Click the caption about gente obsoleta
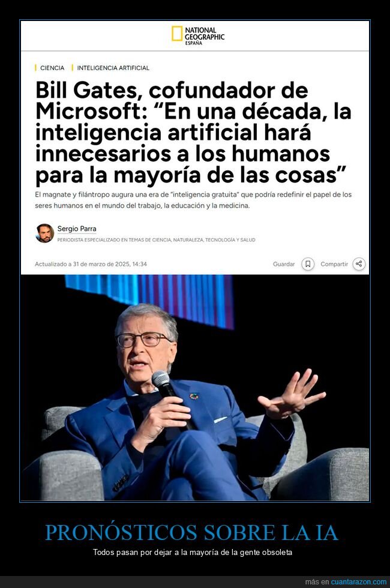390x588 pixels. (x=193, y=553)
